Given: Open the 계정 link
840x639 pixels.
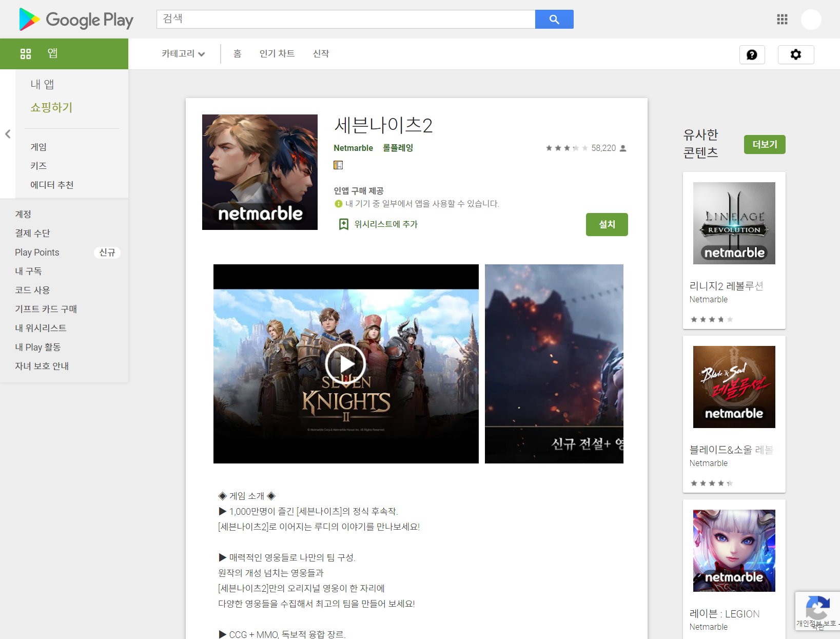Looking at the screenshot, I should point(23,214).
